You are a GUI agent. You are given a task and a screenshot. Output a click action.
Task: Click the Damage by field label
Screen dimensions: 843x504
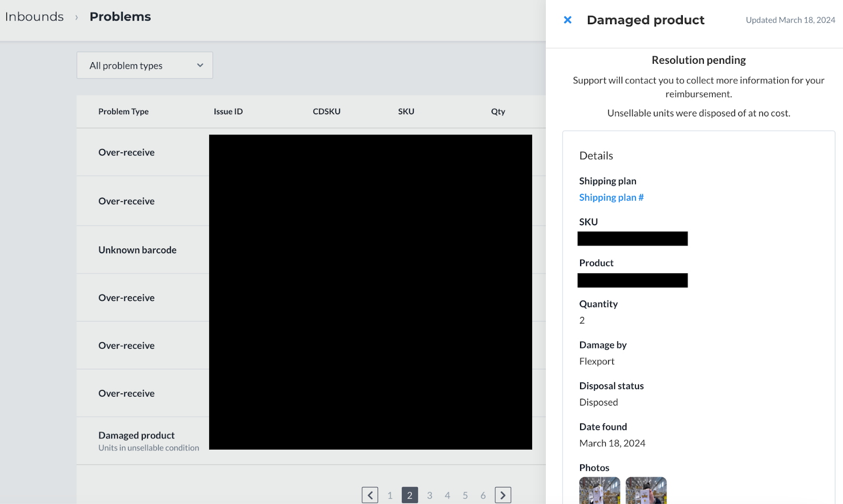[603, 345]
